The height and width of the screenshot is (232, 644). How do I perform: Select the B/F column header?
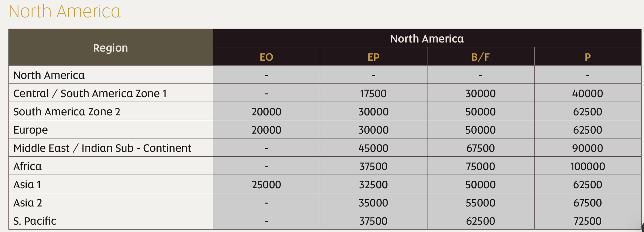pos(480,57)
